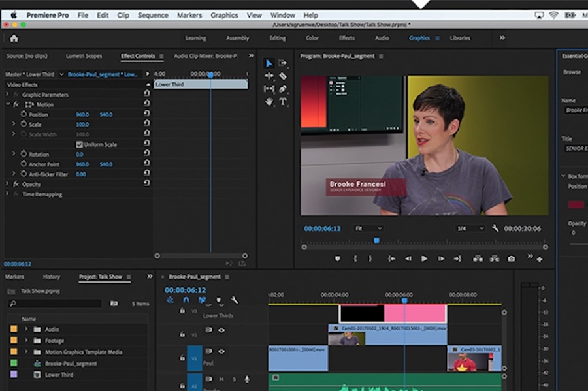
Task: Click Position X value 960.0
Action: click(82, 114)
